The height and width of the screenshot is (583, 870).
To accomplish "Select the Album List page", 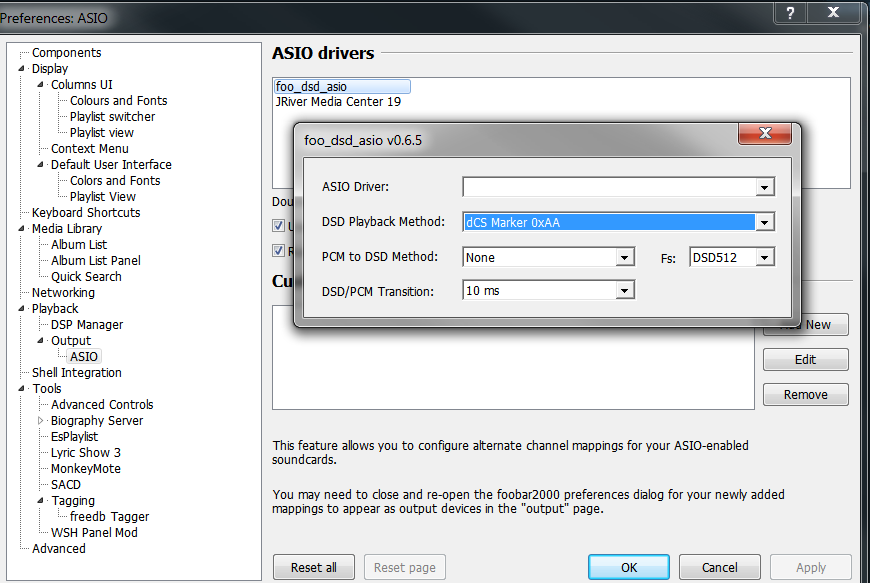I will point(79,245).
